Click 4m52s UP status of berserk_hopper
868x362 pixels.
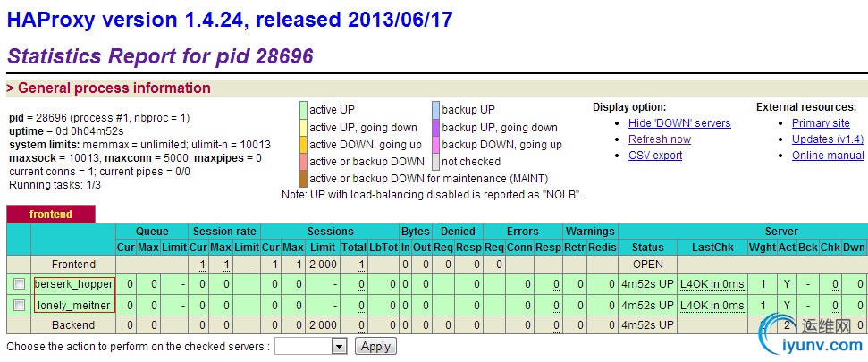648,284
